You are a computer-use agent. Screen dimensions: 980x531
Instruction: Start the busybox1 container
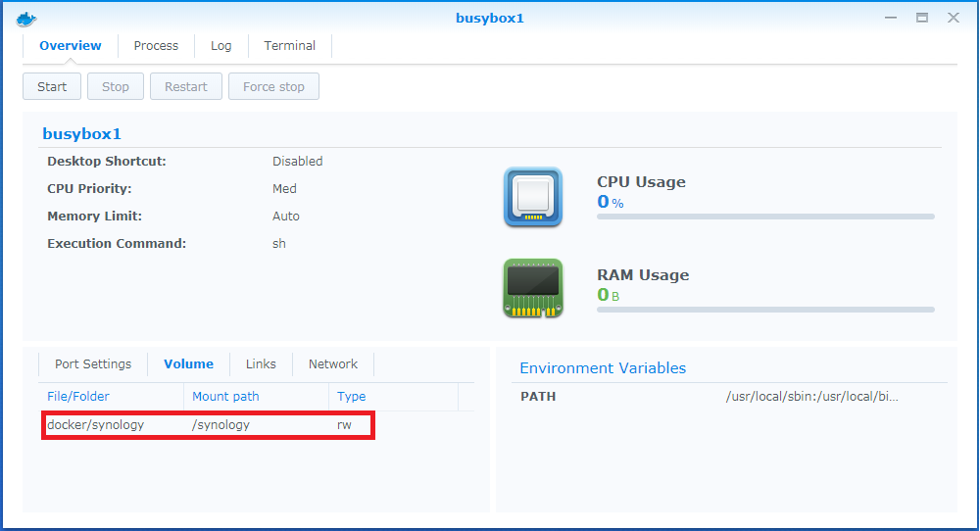[x=52, y=86]
